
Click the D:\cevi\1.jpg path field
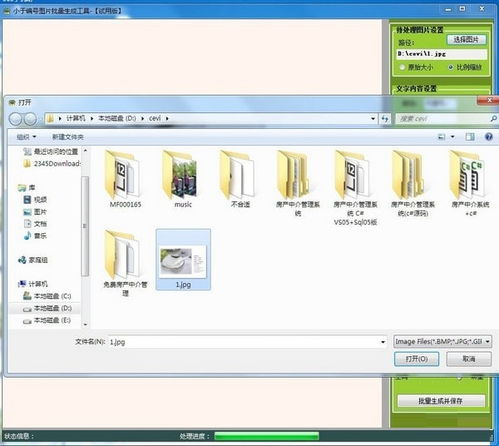pyautogui.click(x=442, y=54)
